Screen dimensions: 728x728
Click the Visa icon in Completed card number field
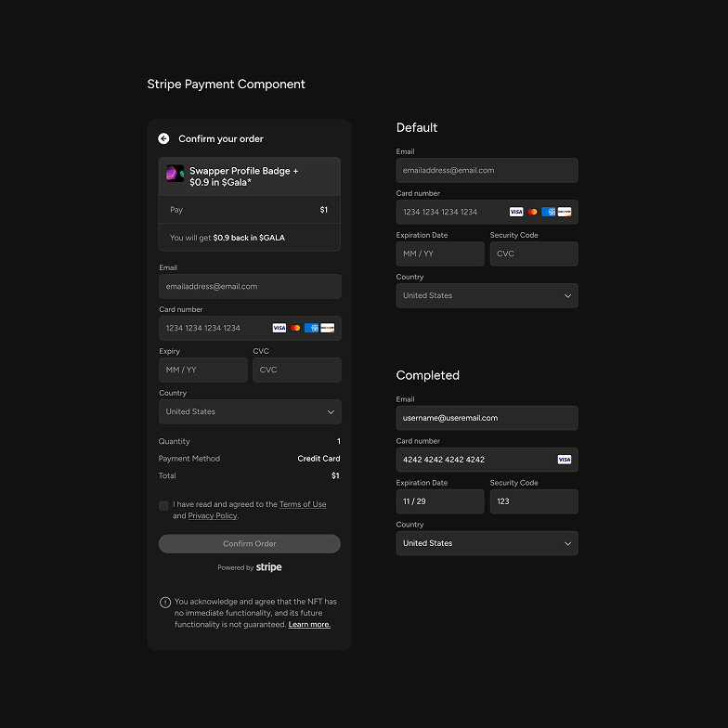564,460
